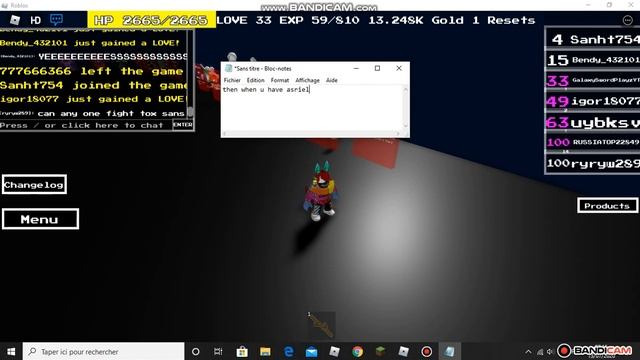This screenshot has height=360, width=640.
Task: Minimize the Bloc-notes window
Action: [356, 69]
